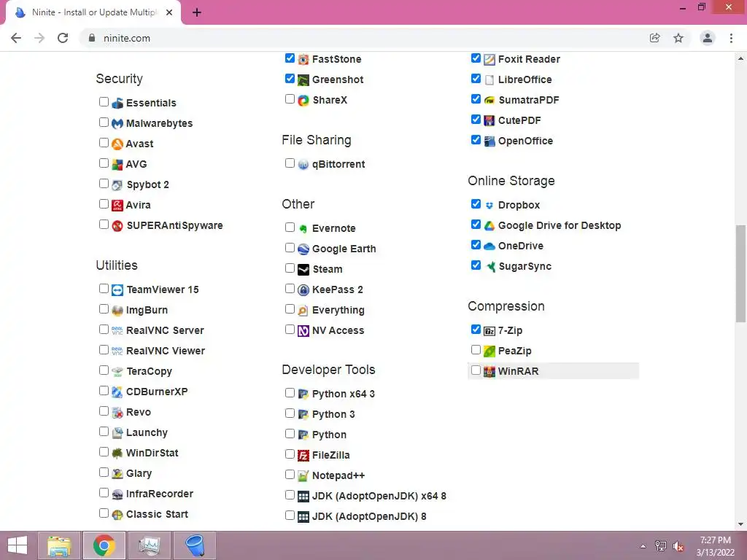Click the OpenOffice label
The image size is (747, 560).
(525, 141)
